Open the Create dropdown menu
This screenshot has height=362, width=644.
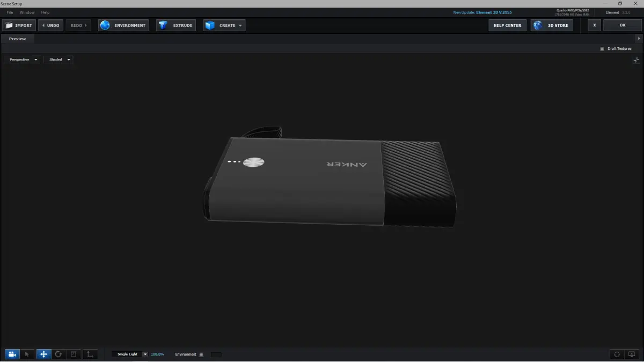pyautogui.click(x=224, y=25)
